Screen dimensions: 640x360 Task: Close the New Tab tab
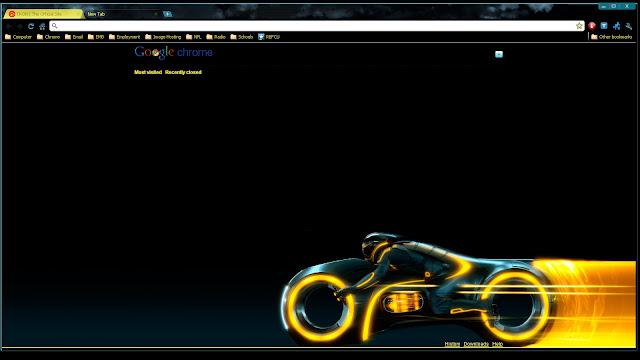[156, 14]
